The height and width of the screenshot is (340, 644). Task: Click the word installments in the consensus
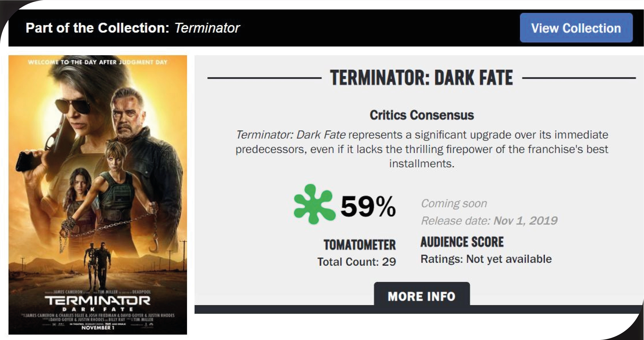click(421, 164)
